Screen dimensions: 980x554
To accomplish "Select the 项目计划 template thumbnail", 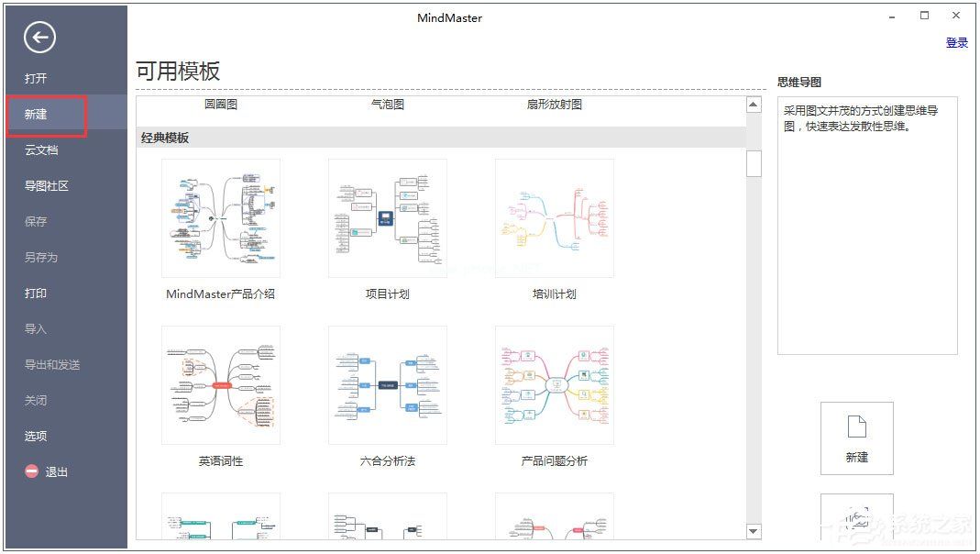I will coord(387,217).
